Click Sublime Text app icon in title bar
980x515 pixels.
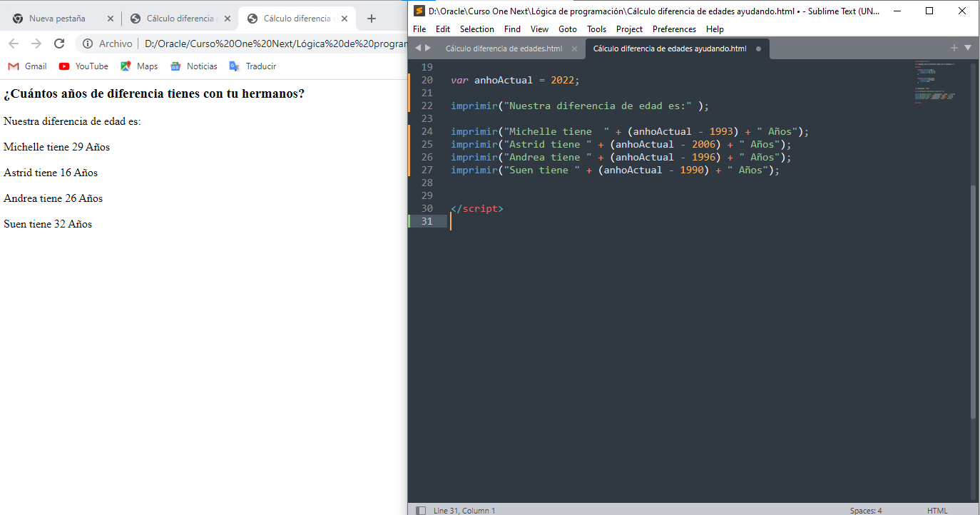[419, 11]
